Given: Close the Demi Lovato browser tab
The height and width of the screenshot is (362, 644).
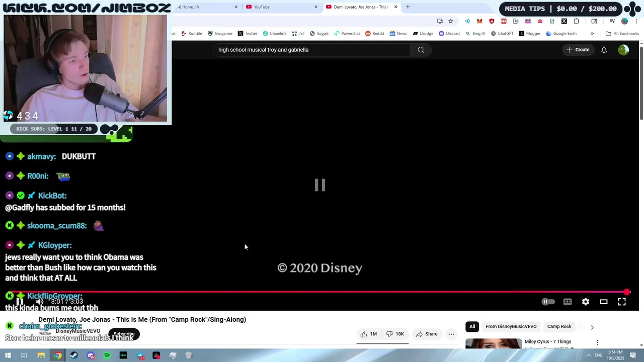Looking at the screenshot, I should pos(395,7).
